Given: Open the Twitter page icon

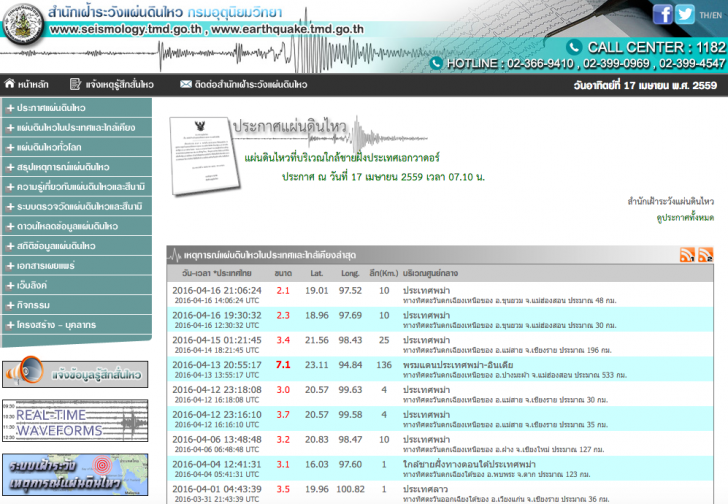Looking at the screenshot, I should tap(684, 14).
